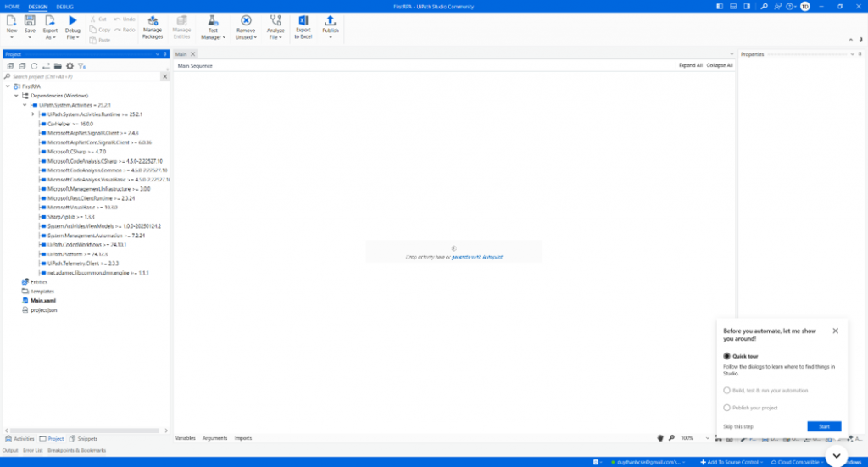Click the Export to Excel icon
The width and height of the screenshot is (868, 467).
point(303,20)
